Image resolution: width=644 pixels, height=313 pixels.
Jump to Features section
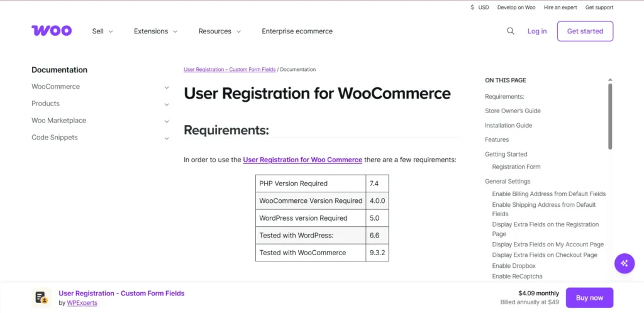(x=497, y=140)
